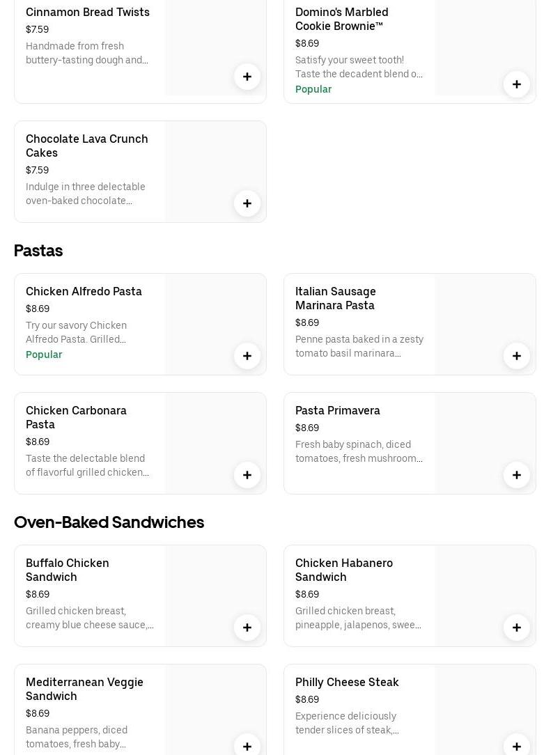Image resolution: width=560 pixels, height=755 pixels.
Task: Open the Chicken Alfredo Pasta item title
Action: click(x=84, y=291)
